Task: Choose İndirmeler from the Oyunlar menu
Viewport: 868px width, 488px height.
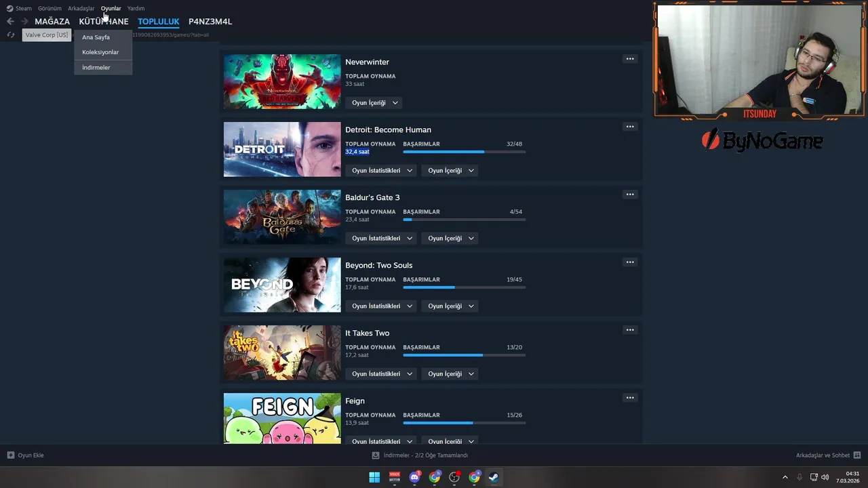Action: click(103, 67)
